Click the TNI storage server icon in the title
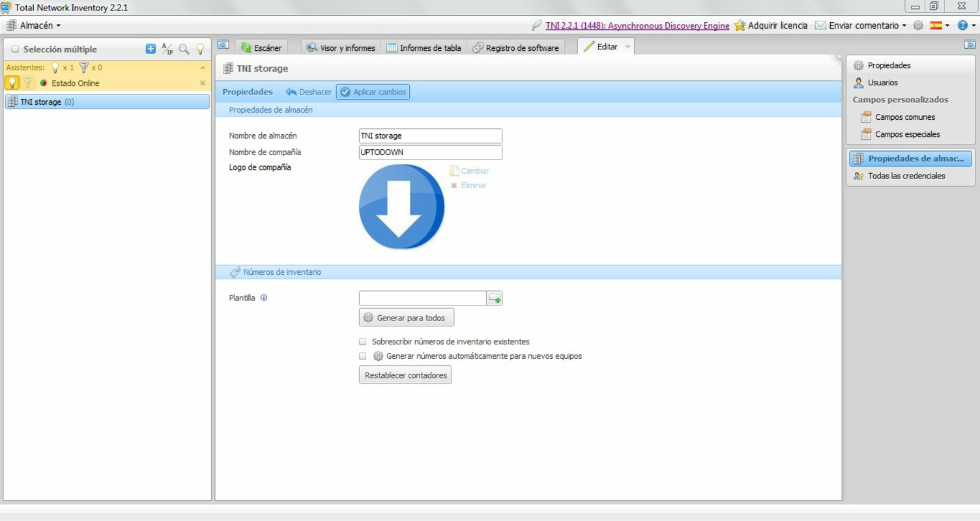 coord(228,68)
